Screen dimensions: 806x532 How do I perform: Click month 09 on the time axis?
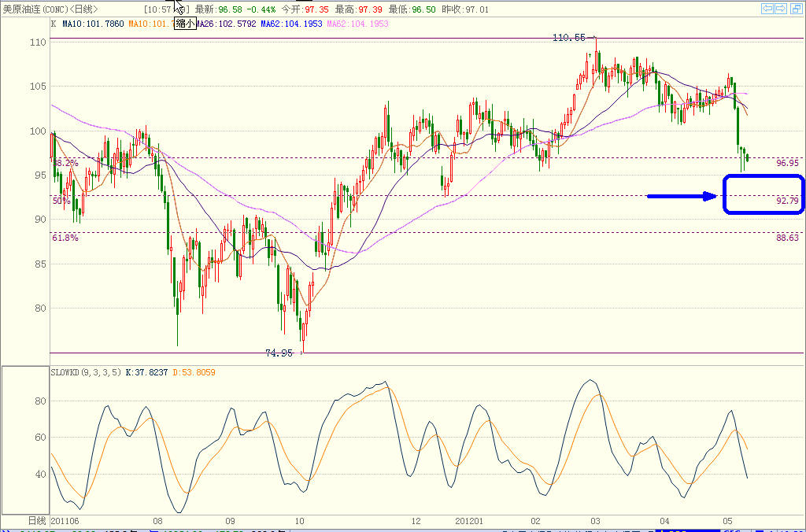[x=230, y=521]
